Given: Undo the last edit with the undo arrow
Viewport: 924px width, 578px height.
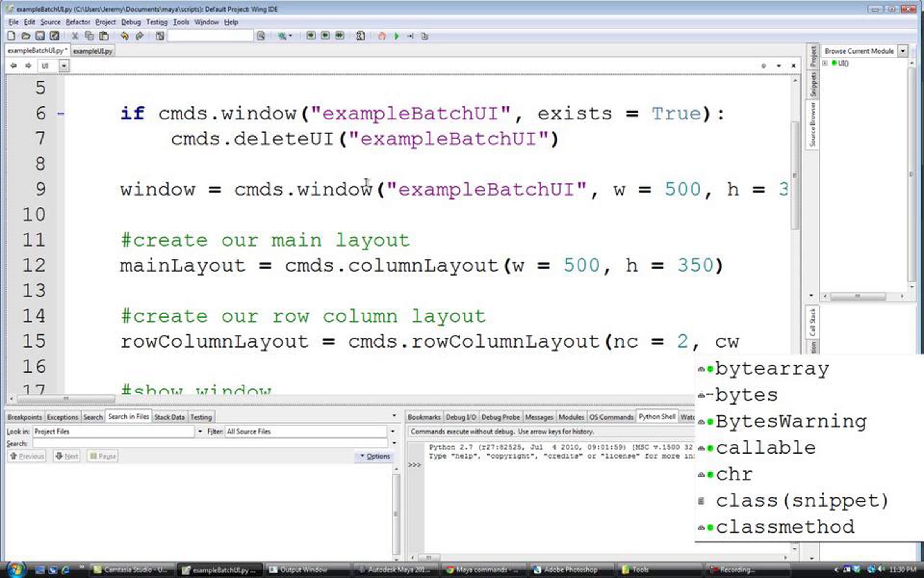Looking at the screenshot, I should (x=124, y=36).
